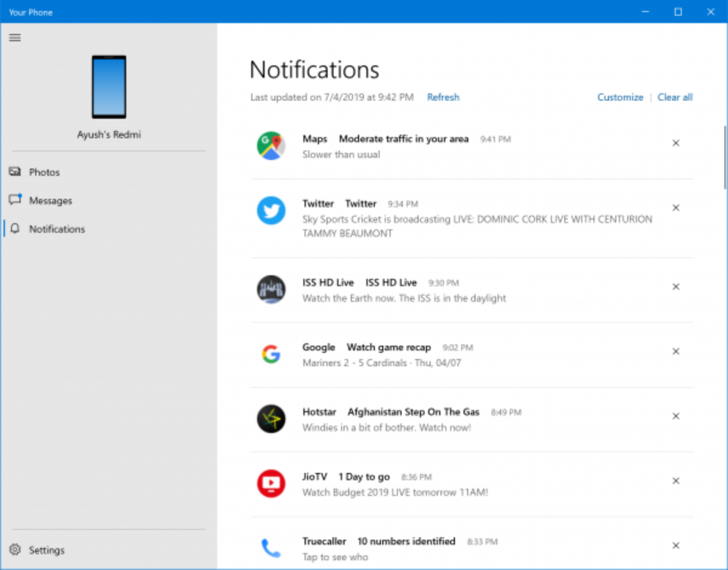Open the hamburger navigation menu
The image size is (728, 570).
point(15,38)
